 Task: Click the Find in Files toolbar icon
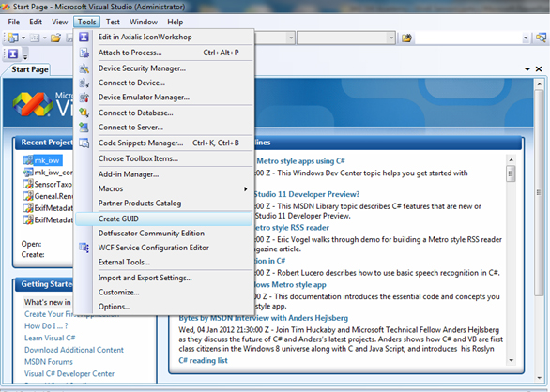click(406, 38)
